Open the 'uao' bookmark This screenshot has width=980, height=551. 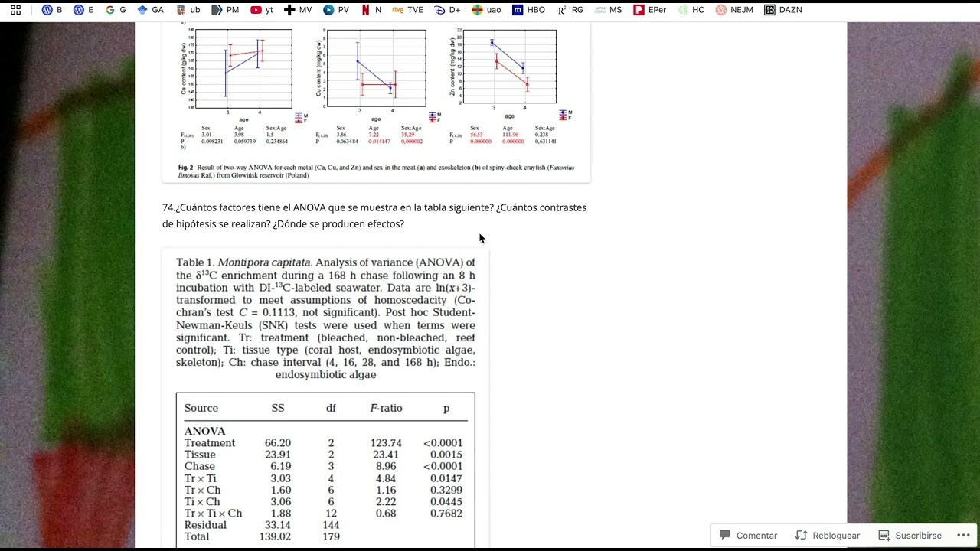point(486,10)
